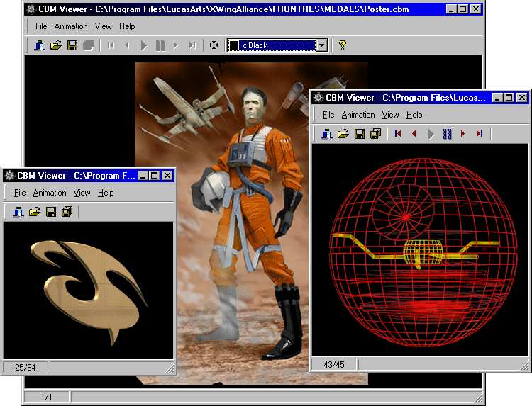Click next frame arrow in Poster.cbm window
The image size is (532, 406).
(176, 45)
